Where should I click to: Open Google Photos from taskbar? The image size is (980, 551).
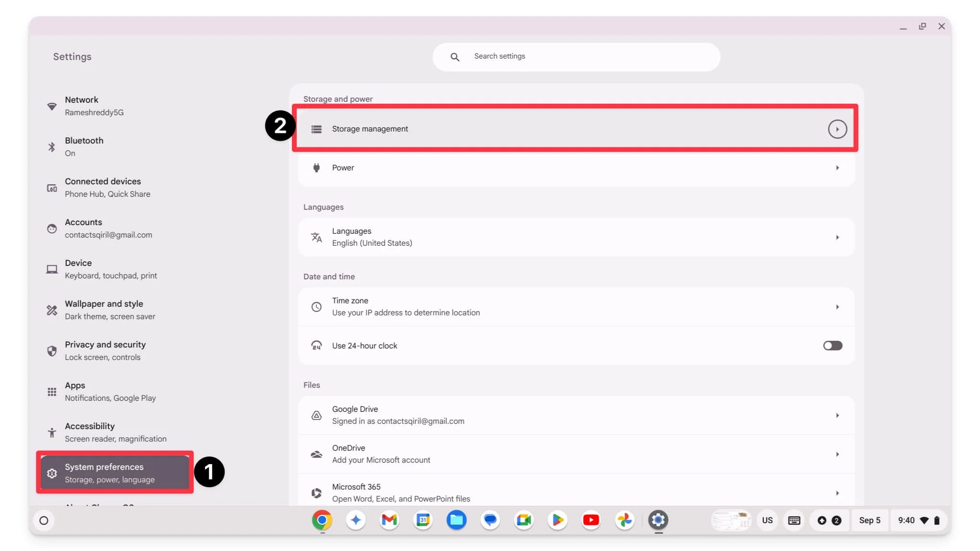[x=625, y=520]
